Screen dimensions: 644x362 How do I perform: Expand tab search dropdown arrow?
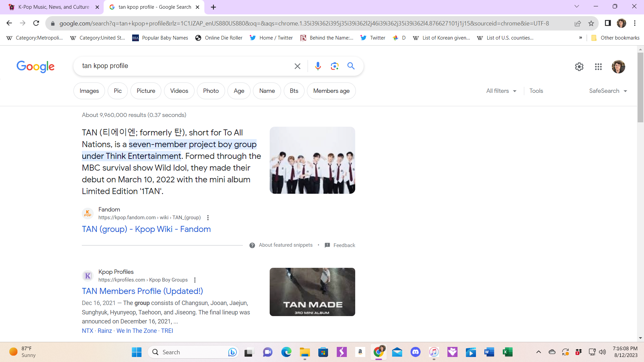(577, 6)
